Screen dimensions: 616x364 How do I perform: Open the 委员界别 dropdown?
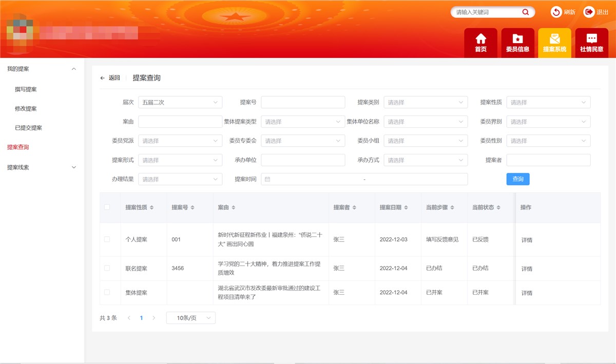[x=548, y=122]
